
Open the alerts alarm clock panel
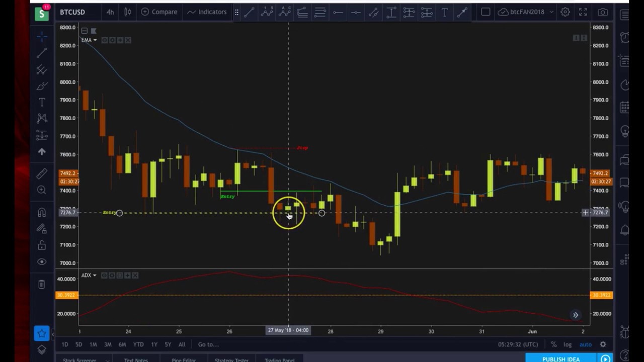624,38
